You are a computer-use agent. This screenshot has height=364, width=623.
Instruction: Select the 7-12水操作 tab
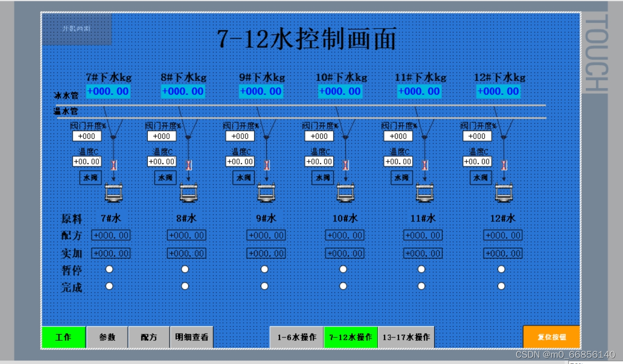tap(351, 337)
